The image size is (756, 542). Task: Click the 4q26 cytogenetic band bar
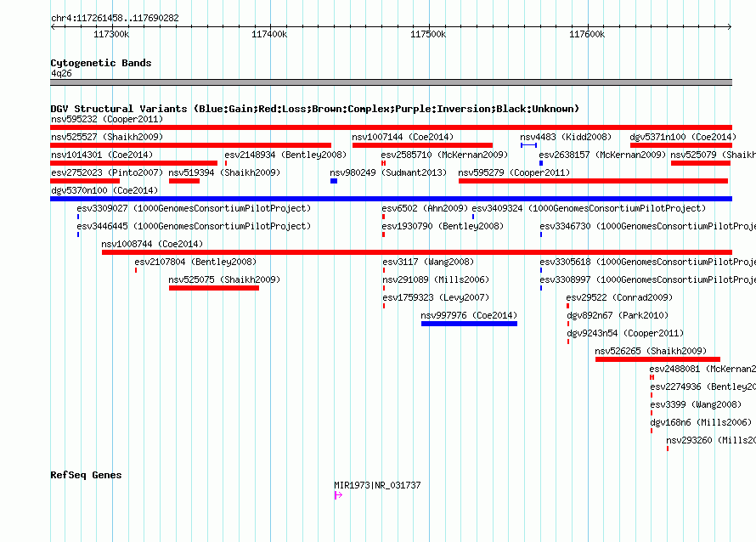[391, 82]
